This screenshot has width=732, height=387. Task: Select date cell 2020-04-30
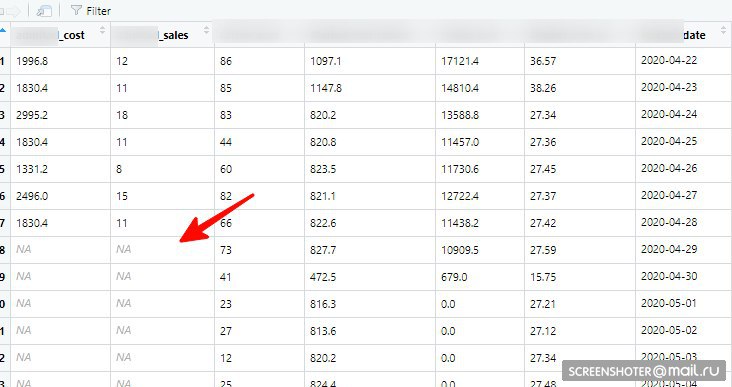tap(669, 277)
